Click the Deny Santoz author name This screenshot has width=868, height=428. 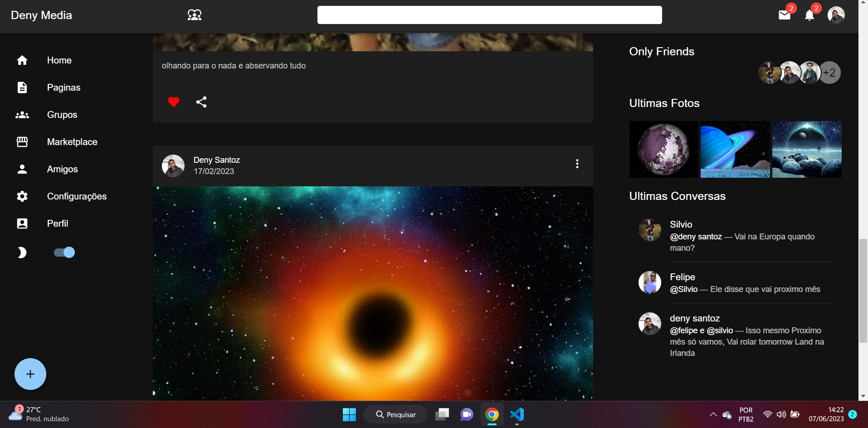(x=216, y=160)
